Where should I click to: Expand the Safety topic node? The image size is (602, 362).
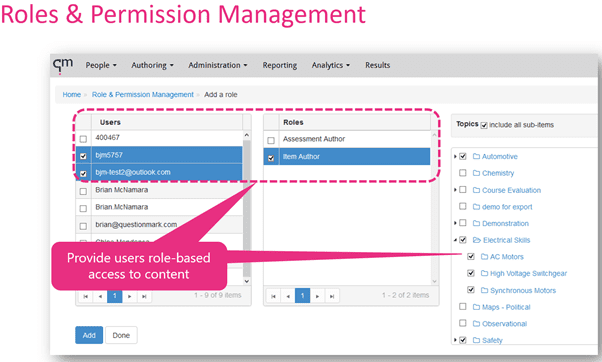pos(455,340)
